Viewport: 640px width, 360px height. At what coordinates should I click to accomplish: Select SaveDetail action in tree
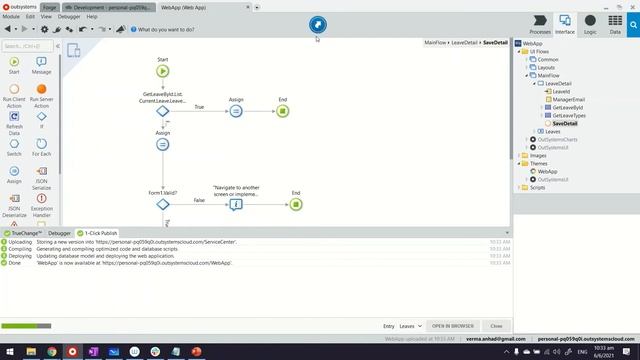[564, 124]
